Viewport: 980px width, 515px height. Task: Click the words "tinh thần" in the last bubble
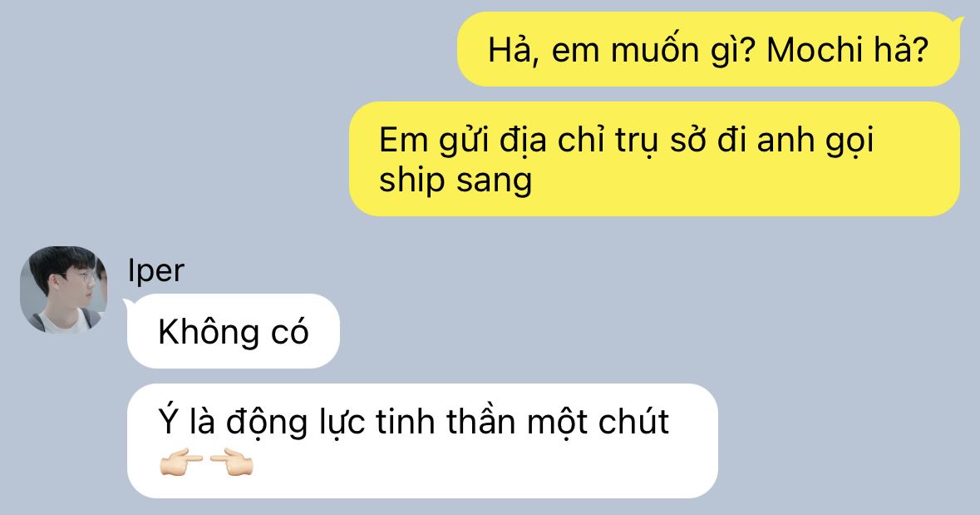pos(446,422)
